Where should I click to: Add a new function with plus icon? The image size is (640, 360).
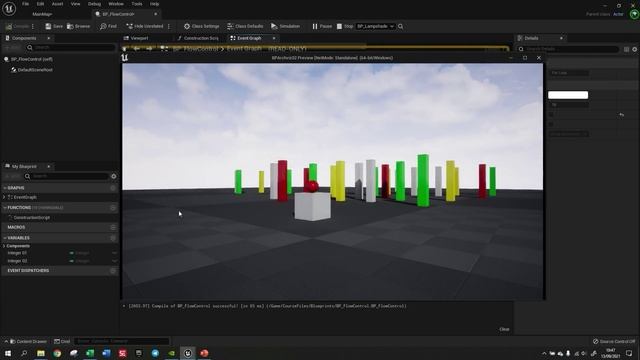(x=113, y=208)
